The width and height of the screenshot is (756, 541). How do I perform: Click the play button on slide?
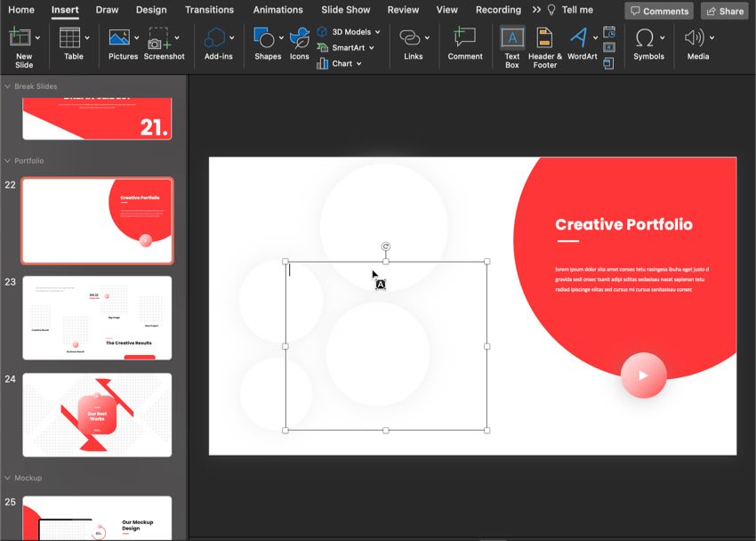(644, 375)
